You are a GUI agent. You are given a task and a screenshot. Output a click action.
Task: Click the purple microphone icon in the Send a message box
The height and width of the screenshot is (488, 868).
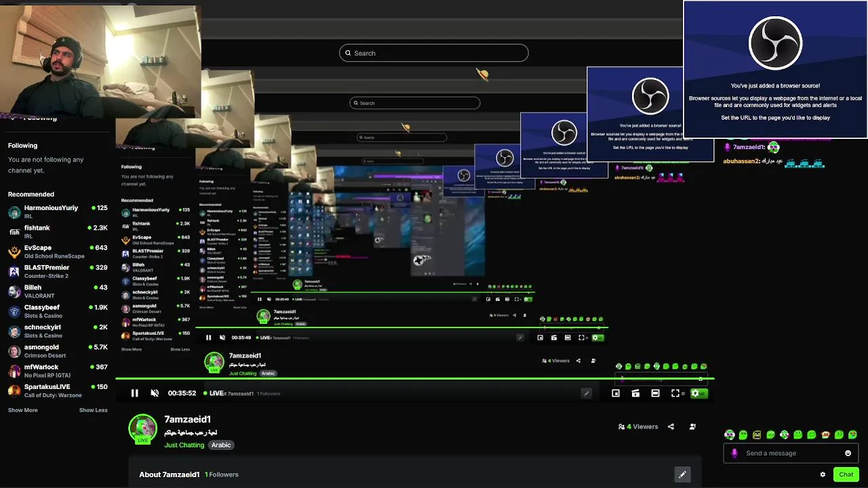click(734, 453)
